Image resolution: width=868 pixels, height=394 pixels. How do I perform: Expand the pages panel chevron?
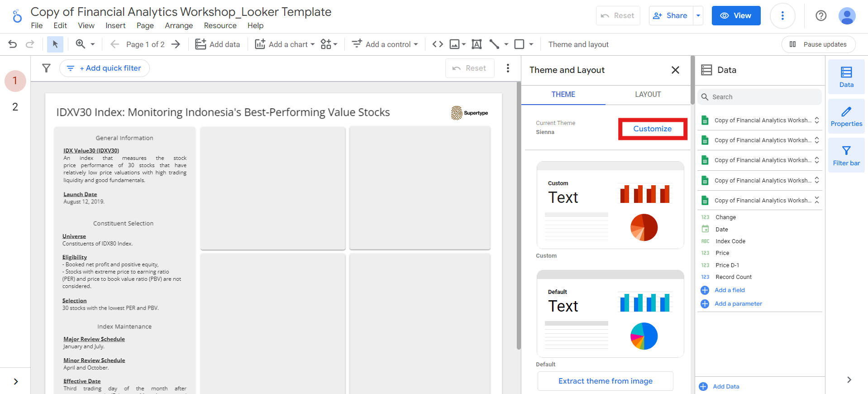coord(16,381)
